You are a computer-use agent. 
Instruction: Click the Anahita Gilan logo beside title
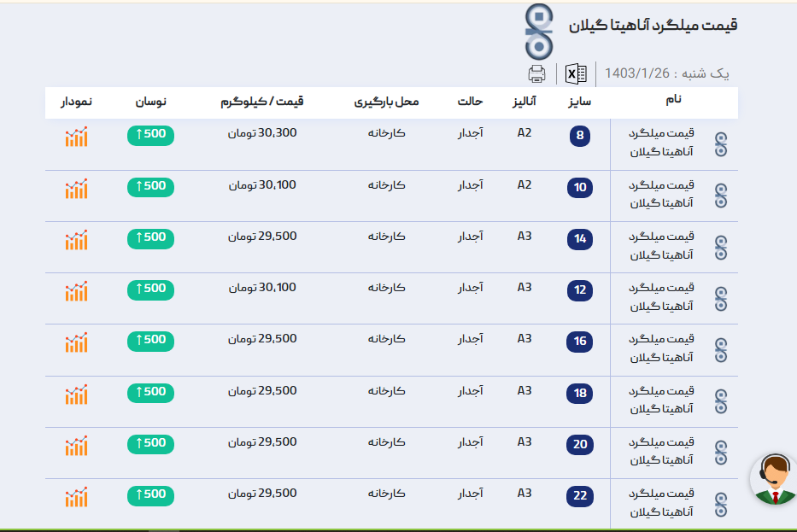pos(539,31)
